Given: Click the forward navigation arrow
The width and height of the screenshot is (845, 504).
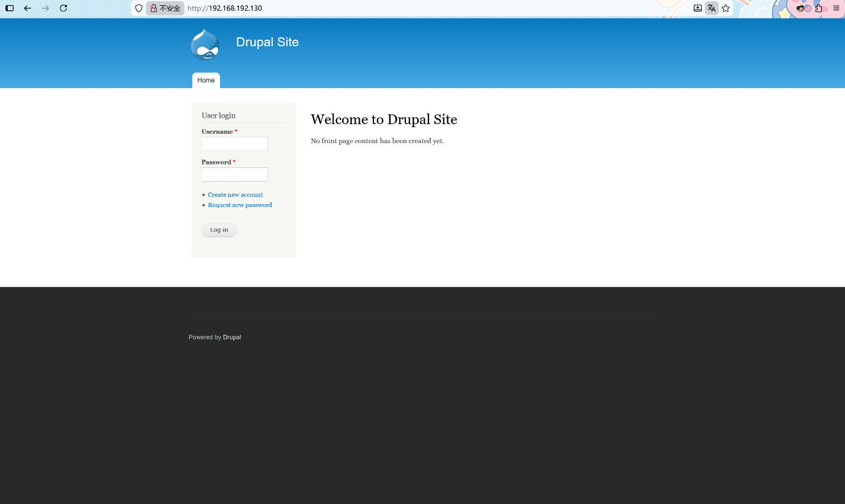Looking at the screenshot, I should [x=45, y=8].
